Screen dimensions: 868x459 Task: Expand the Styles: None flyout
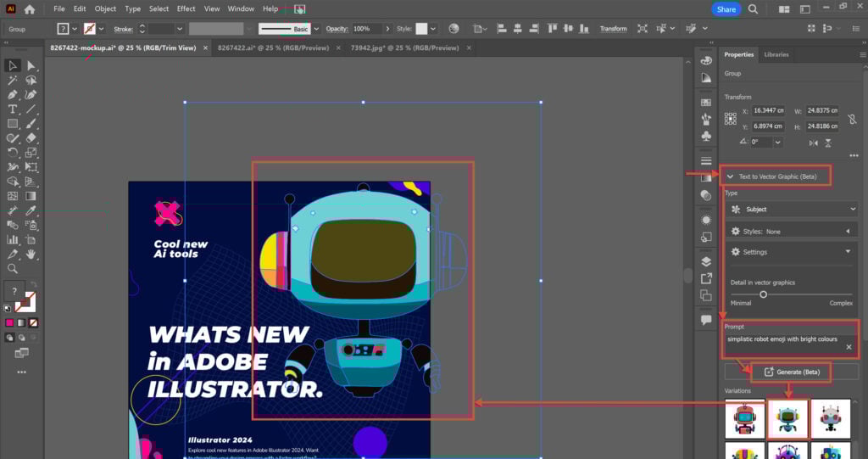(x=848, y=231)
